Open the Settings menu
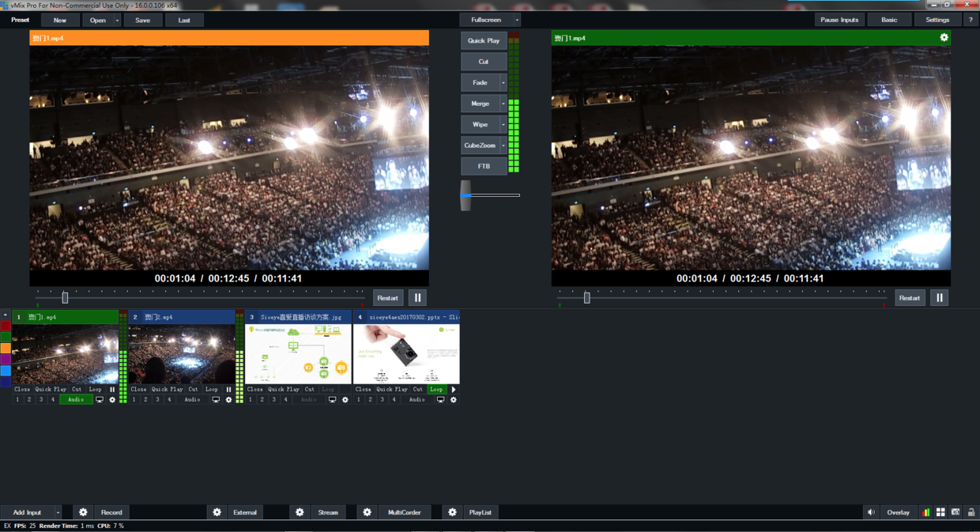The width and height of the screenshot is (980, 532). (x=937, y=20)
